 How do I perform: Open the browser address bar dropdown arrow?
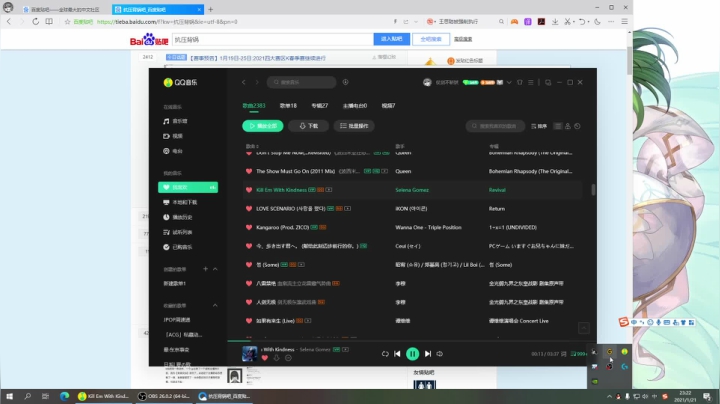[416, 22]
